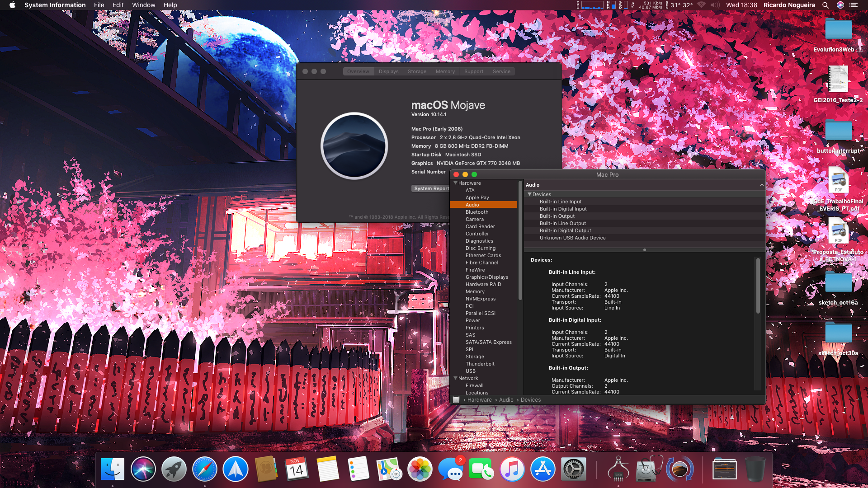Collapse the Devices disclosure triangle

point(529,194)
